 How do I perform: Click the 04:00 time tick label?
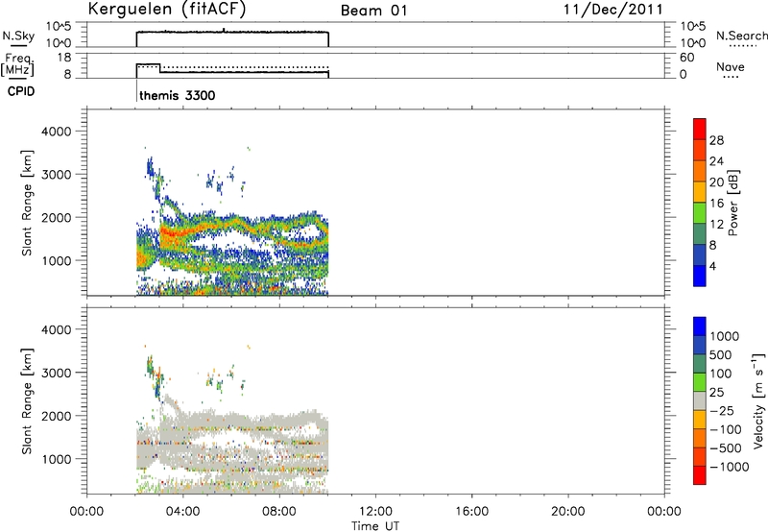[x=182, y=512]
